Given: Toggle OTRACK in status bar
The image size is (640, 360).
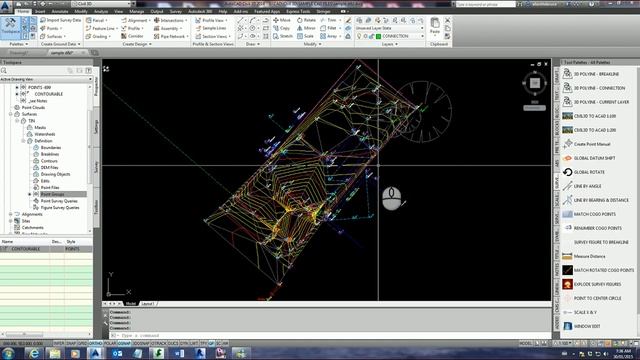Looking at the screenshot, I should pos(159,344).
